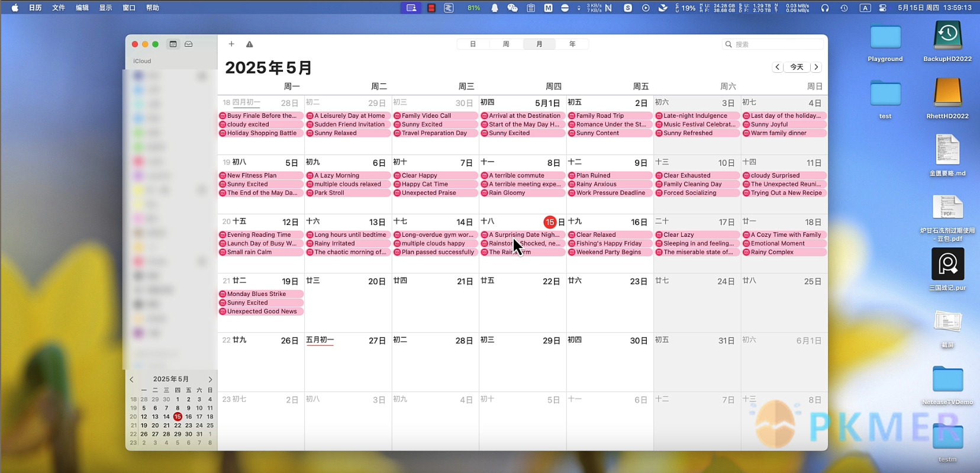Image resolution: width=980 pixels, height=473 pixels.
Task: Click the mini calendar next month arrow
Action: [x=210, y=379]
